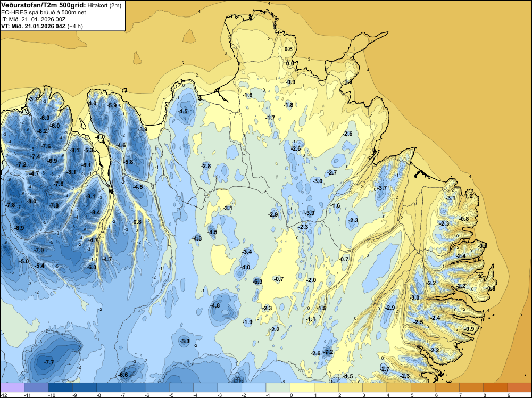Click the -2.8 temperature value
This screenshot has width=532, height=398.
(x=206, y=166)
